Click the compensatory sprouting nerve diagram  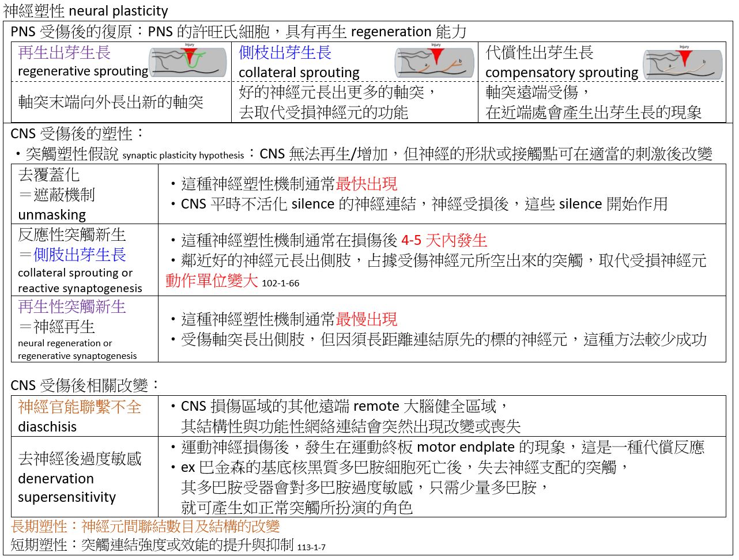point(683,62)
